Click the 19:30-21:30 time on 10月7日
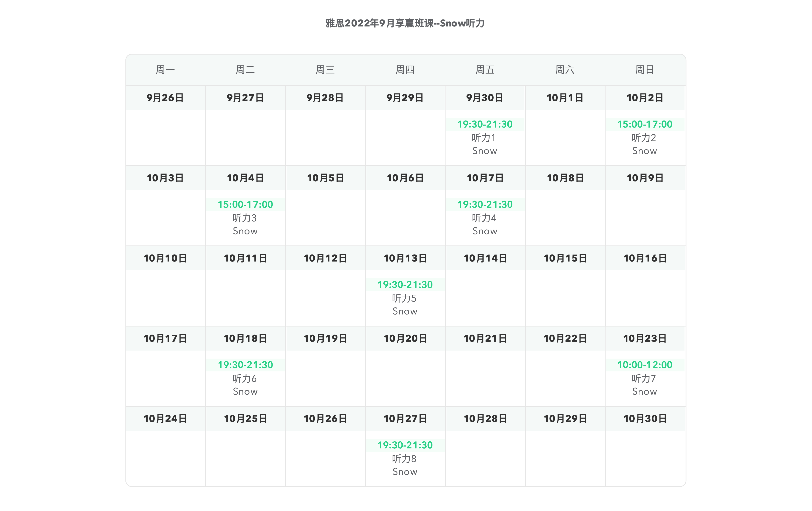The width and height of the screenshot is (812, 511). point(485,205)
